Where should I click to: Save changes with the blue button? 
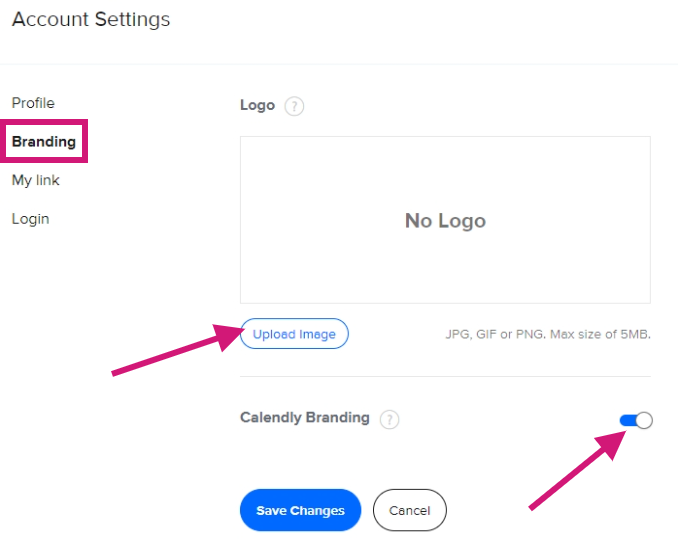301,510
